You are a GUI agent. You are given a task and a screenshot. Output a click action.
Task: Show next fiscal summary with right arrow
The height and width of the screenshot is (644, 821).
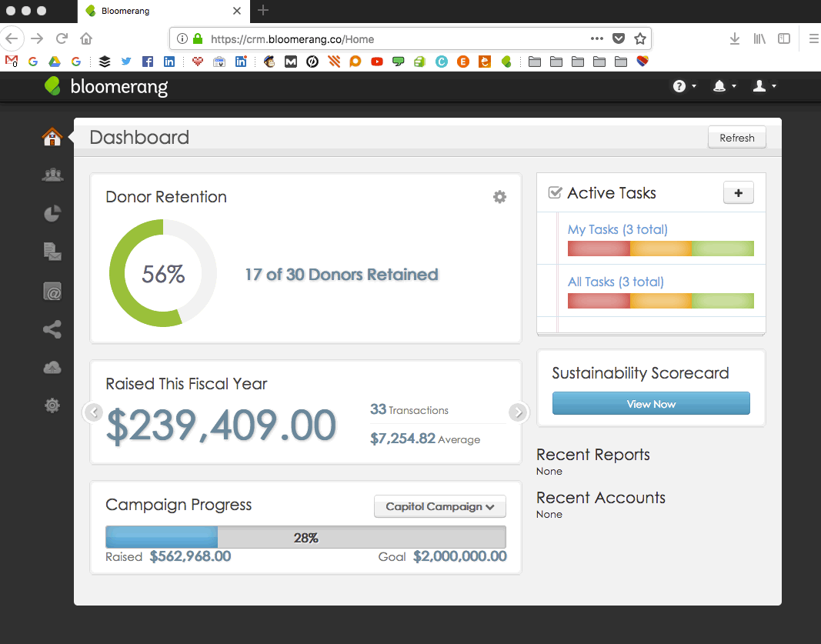click(518, 412)
